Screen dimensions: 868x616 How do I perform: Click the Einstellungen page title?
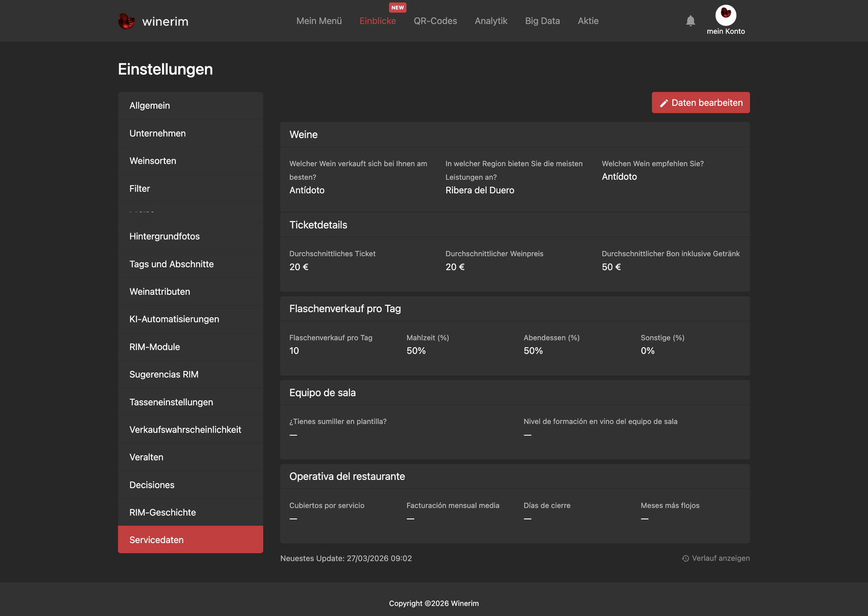165,69
